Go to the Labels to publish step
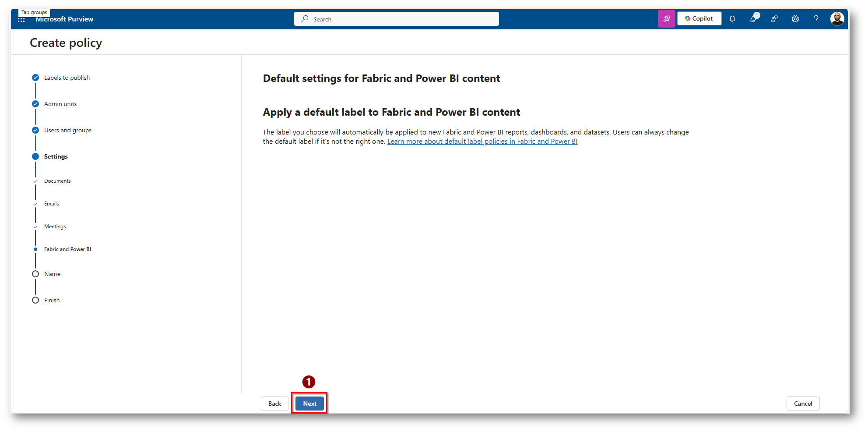868x432 pixels. [67, 78]
